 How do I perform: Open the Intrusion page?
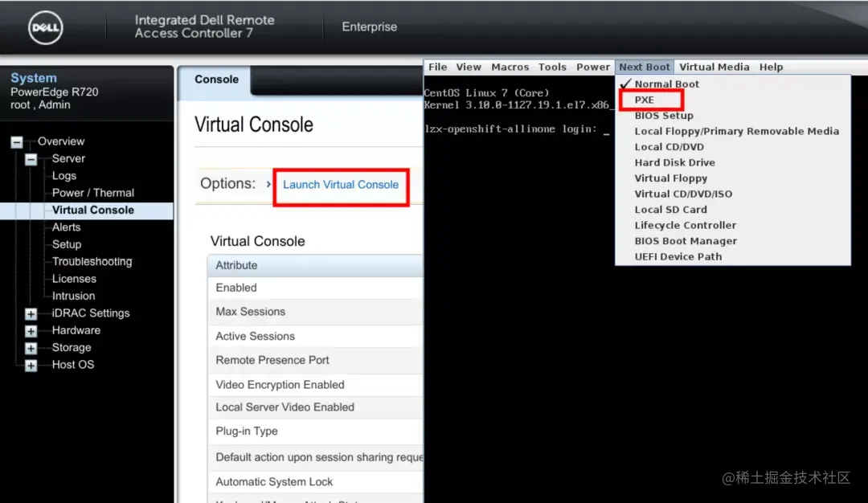73,296
